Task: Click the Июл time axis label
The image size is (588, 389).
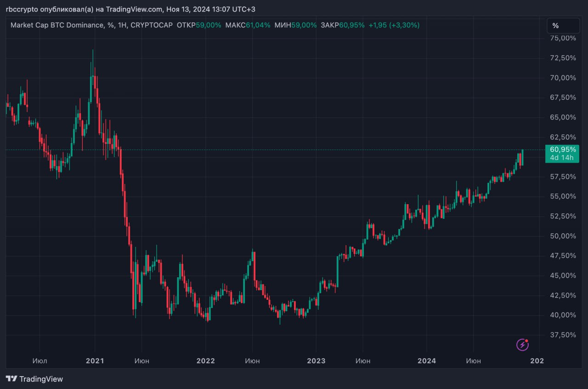Action: [40, 361]
